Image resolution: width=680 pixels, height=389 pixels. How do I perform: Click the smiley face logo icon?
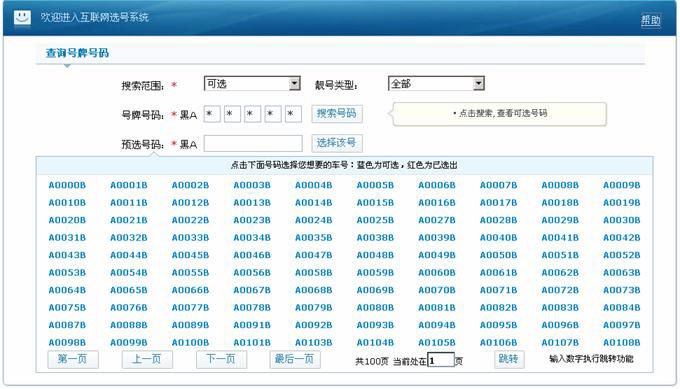[x=22, y=17]
